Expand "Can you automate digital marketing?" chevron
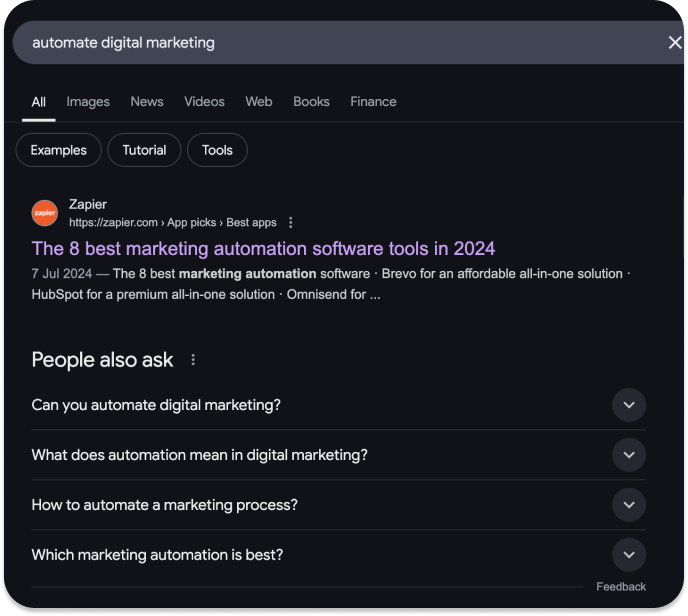The height and width of the screenshot is (616, 688). [x=629, y=405]
